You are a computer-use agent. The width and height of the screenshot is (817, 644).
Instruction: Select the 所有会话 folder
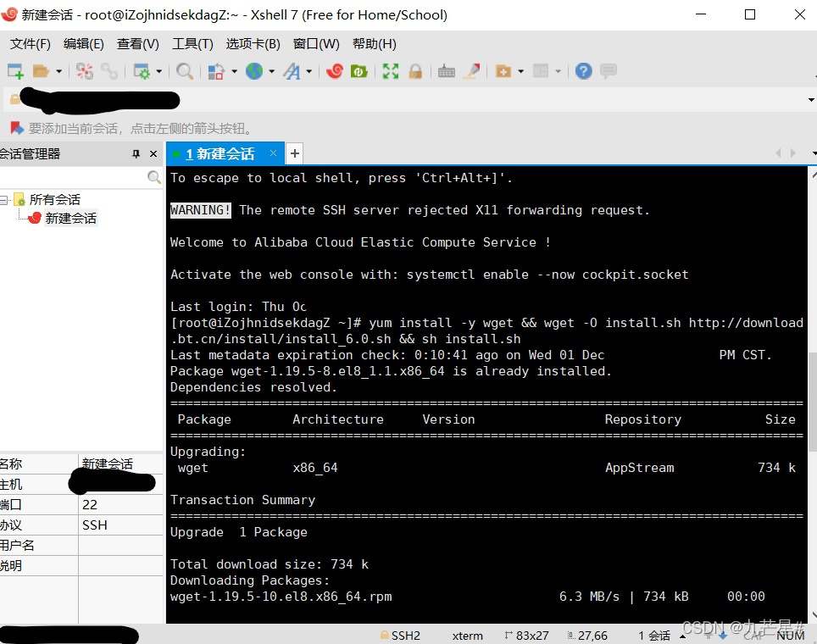[x=55, y=200]
